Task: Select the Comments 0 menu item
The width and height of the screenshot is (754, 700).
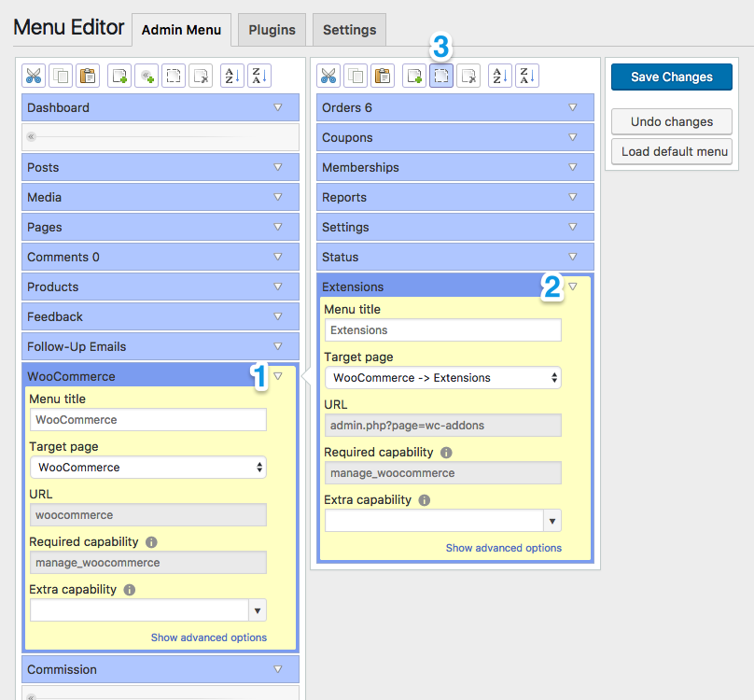Action: (x=161, y=257)
